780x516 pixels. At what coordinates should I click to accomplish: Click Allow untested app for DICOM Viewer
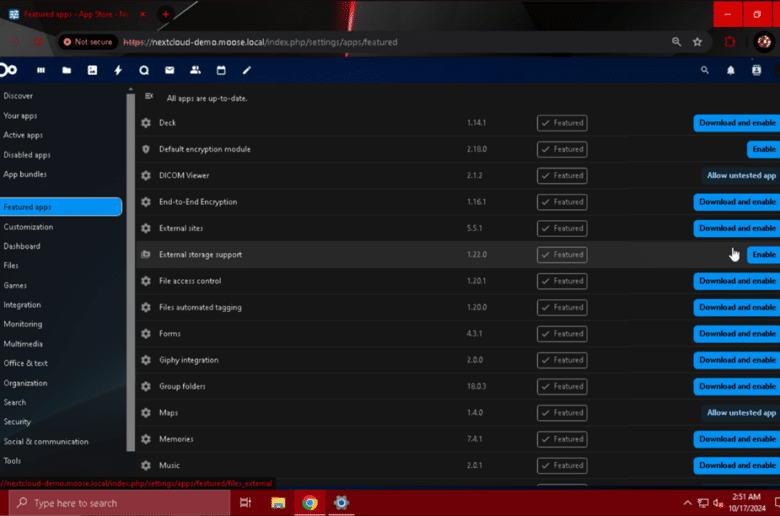(x=741, y=175)
